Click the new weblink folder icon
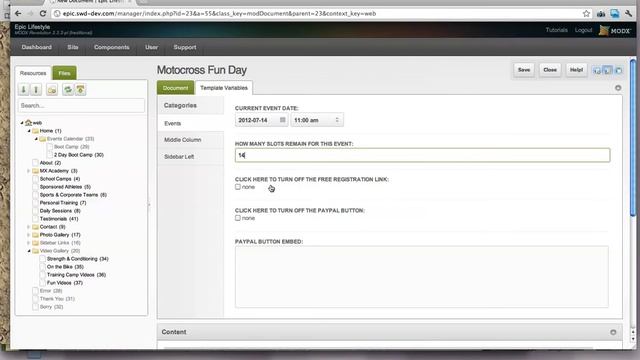This screenshot has width=640, height=360. click(x=52, y=89)
